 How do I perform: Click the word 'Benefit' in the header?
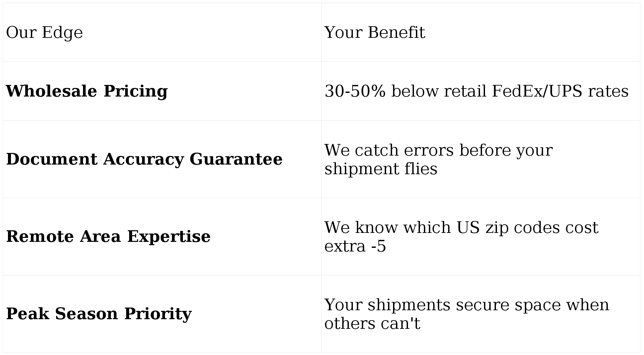coord(396,33)
